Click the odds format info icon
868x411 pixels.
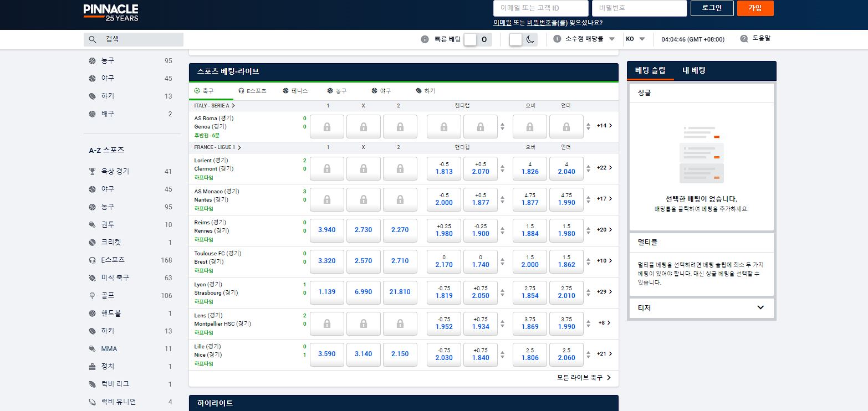pyautogui.click(x=556, y=39)
